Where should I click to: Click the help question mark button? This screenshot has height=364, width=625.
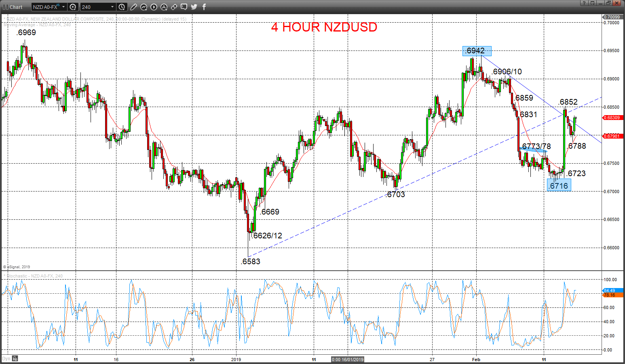tap(584, 3)
